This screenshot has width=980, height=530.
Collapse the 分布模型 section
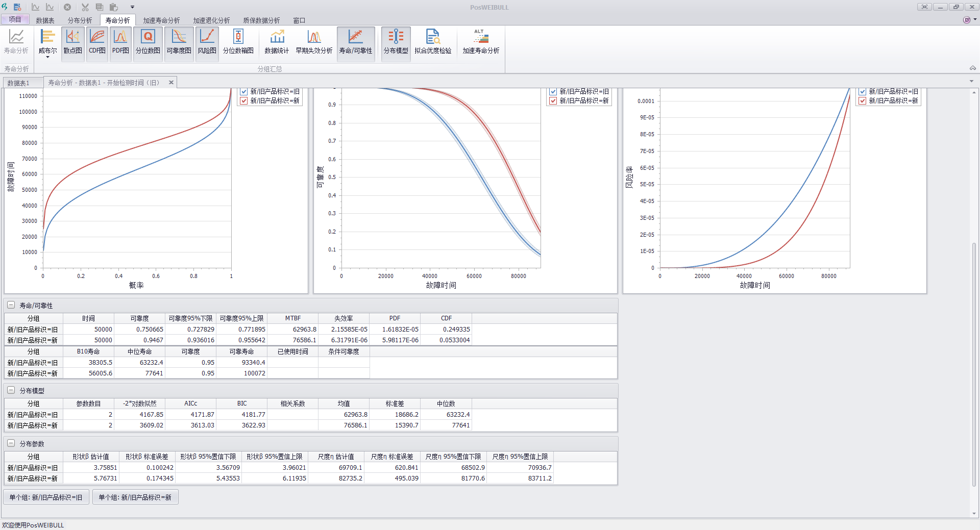click(11, 390)
